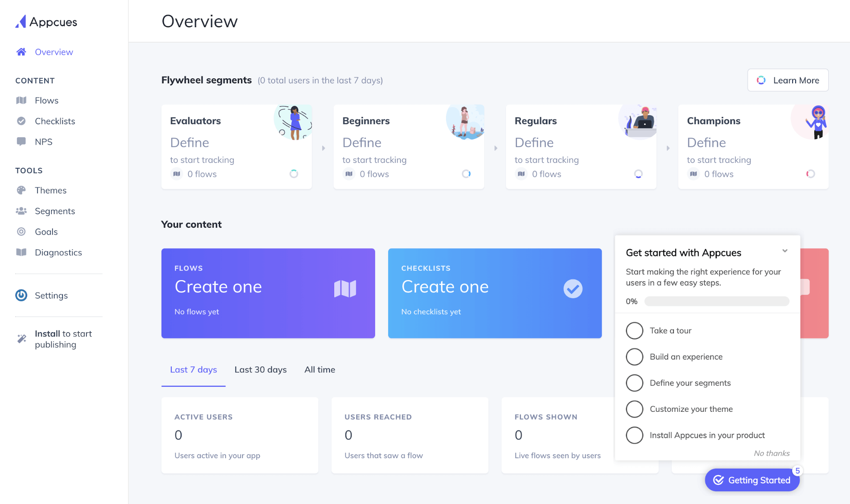This screenshot has width=850, height=504.
Task: Click the Evaluators illustration thumbnail
Action: point(293,122)
